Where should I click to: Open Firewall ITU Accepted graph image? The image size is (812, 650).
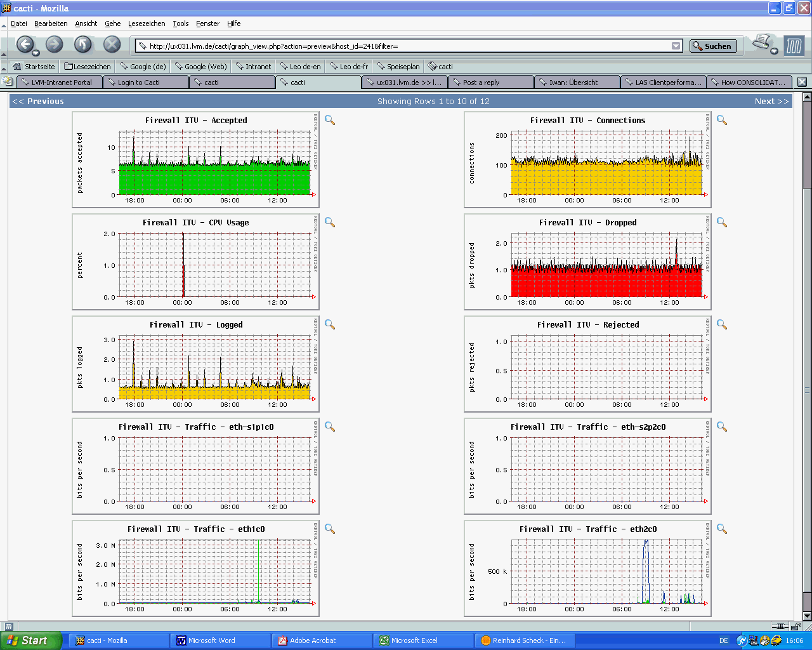(x=195, y=160)
